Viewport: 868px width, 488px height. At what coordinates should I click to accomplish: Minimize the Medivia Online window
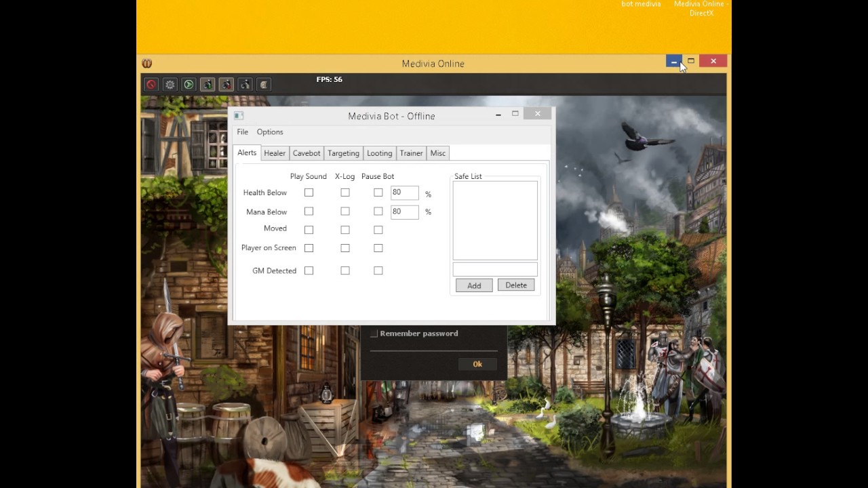(x=673, y=62)
